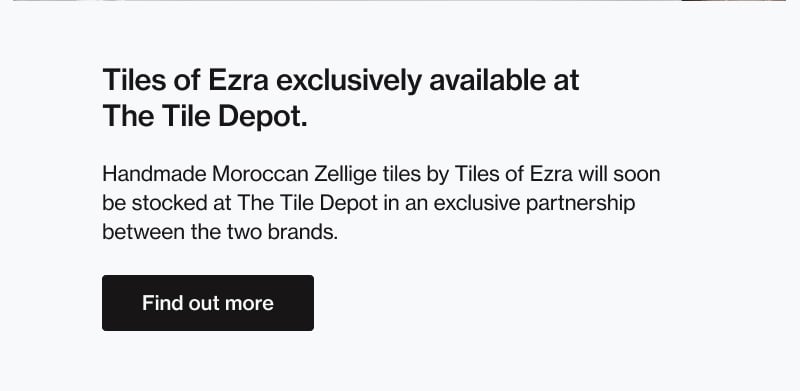Click the word 'Handmade' in the paragraph
This screenshot has height=391, width=800.
click(154, 175)
